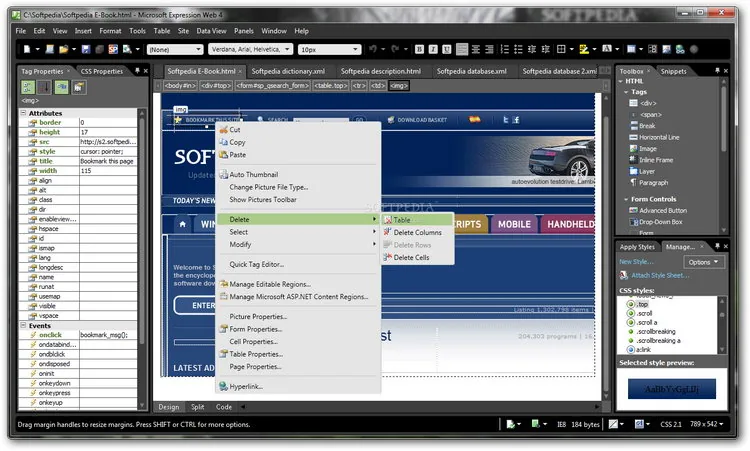The width and height of the screenshot is (750, 451).
Task: Switch to CSS Properties tab
Action: (x=102, y=71)
